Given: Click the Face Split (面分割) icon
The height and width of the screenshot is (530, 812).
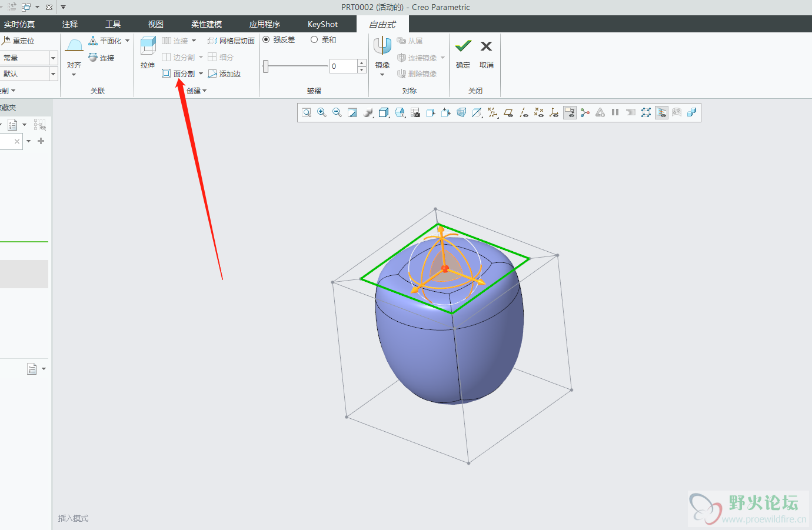Looking at the screenshot, I should point(167,74).
